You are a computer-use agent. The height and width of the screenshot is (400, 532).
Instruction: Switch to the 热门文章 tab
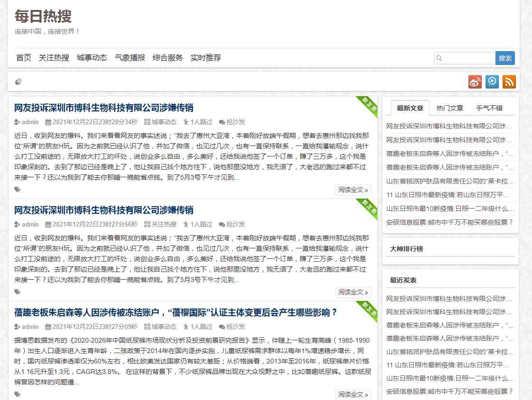coord(449,108)
